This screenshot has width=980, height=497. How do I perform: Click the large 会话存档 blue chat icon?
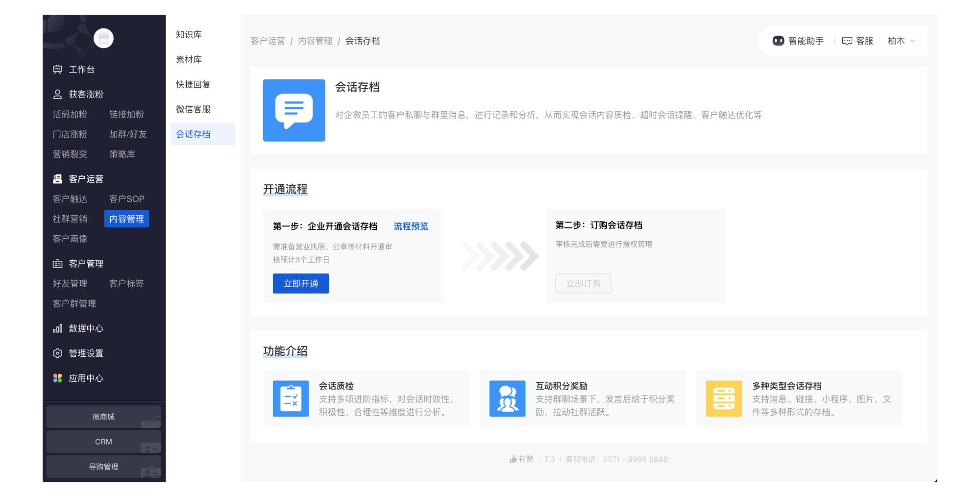(294, 110)
